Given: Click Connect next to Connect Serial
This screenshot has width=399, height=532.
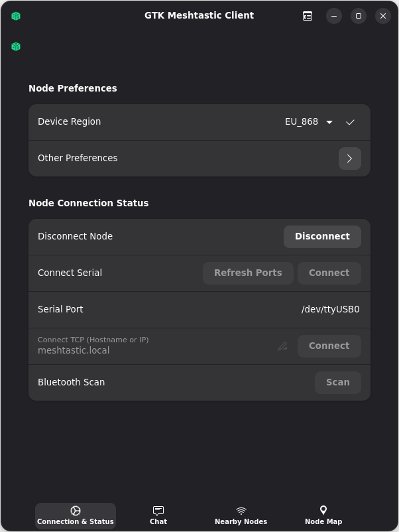Looking at the screenshot, I should click(x=329, y=273).
